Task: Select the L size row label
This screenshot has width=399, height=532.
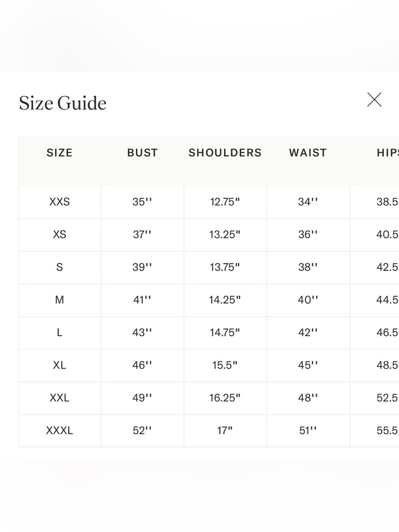Action: [59, 332]
